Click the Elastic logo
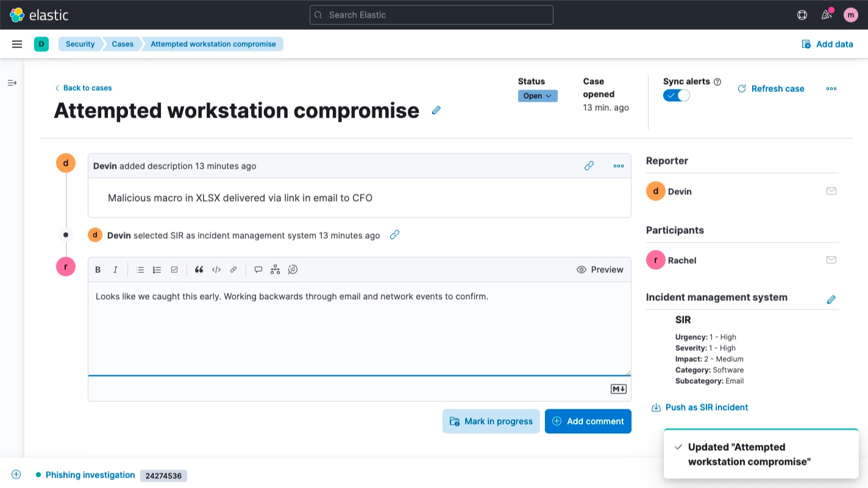Image resolution: width=868 pixels, height=488 pixels. click(39, 15)
